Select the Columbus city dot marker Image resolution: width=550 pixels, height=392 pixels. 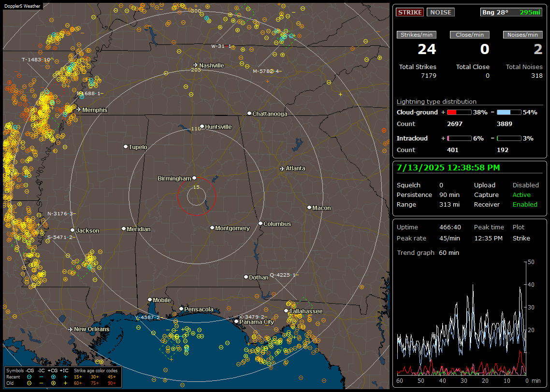261,223
